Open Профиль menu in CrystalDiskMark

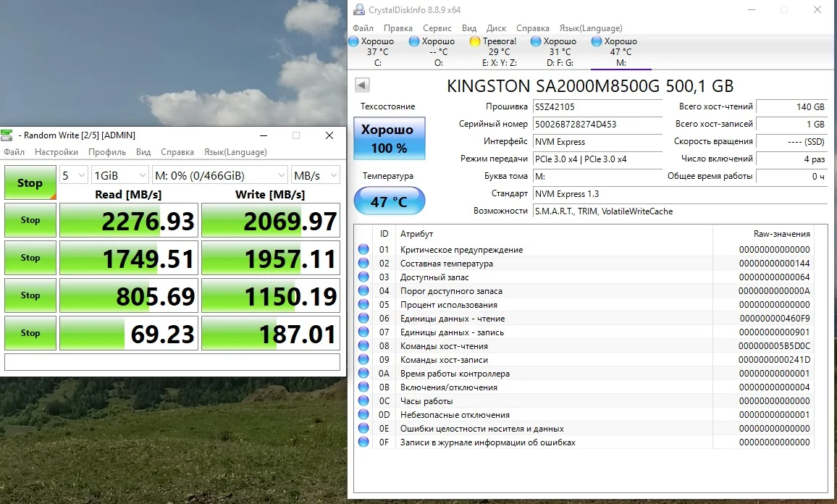106,151
